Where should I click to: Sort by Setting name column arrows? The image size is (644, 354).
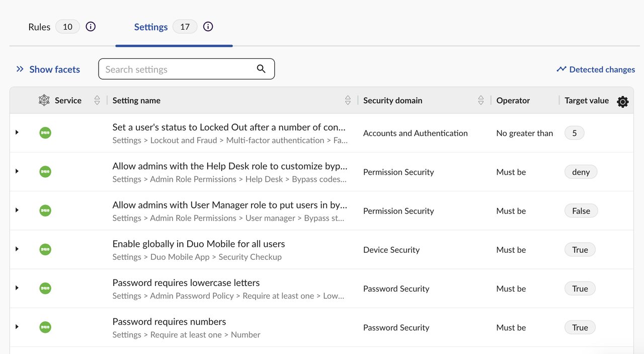coord(348,100)
